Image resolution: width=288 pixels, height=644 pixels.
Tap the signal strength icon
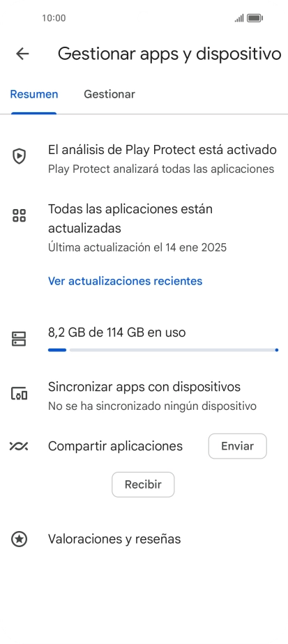pos(239,18)
